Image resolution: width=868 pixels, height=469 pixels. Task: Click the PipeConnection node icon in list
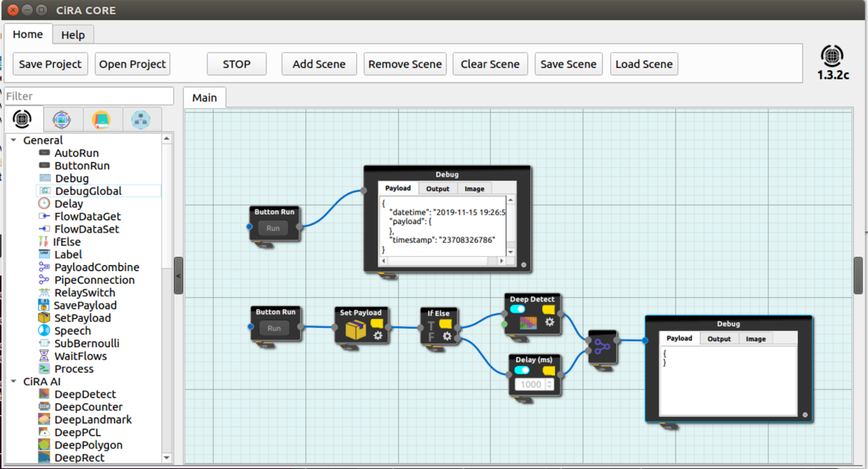(x=44, y=280)
